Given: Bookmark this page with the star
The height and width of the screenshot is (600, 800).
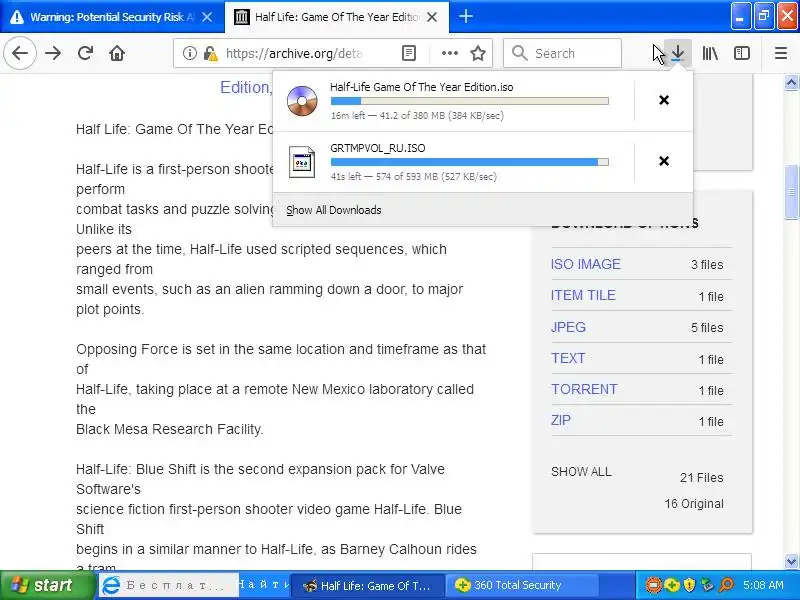Looking at the screenshot, I should [x=478, y=53].
